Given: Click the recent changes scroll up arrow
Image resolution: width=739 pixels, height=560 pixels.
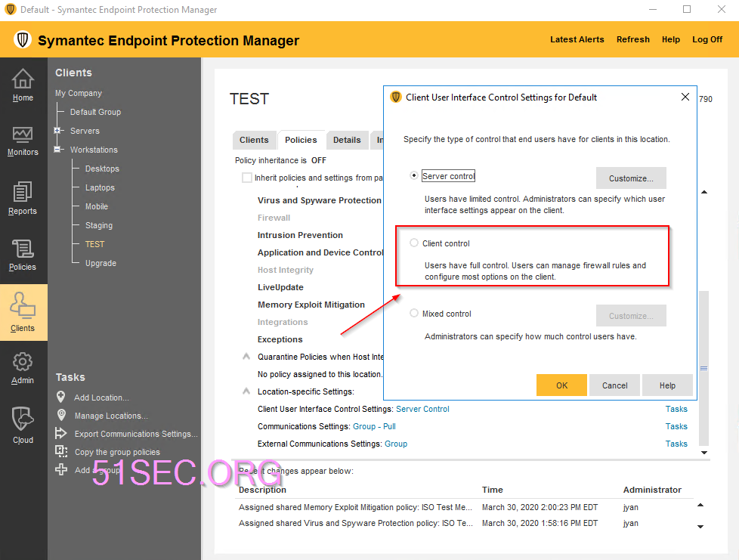Looking at the screenshot, I should pyautogui.click(x=700, y=506).
